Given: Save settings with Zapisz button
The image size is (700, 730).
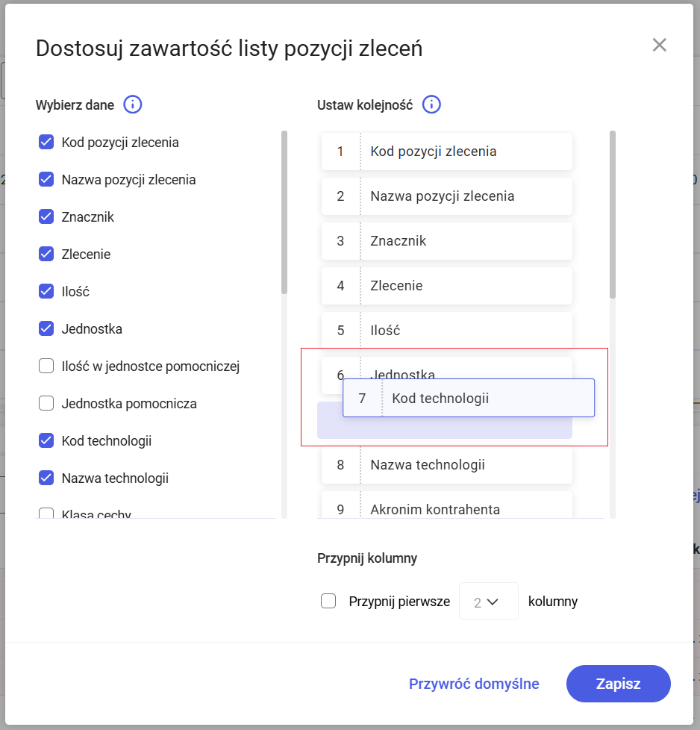Looking at the screenshot, I should pyautogui.click(x=618, y=684).
